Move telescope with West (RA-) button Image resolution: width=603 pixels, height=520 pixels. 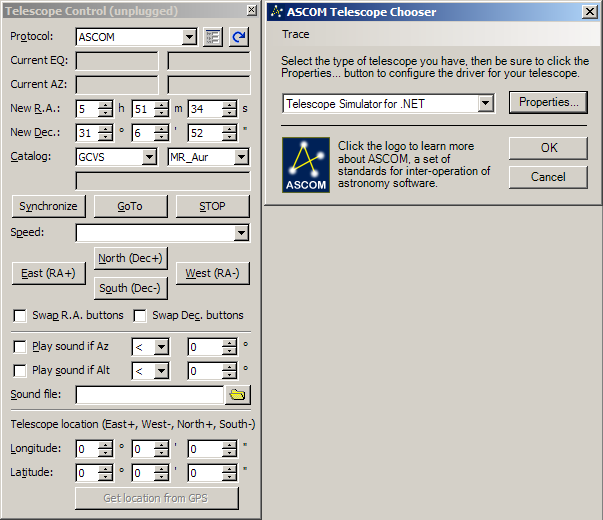point(213,273)
